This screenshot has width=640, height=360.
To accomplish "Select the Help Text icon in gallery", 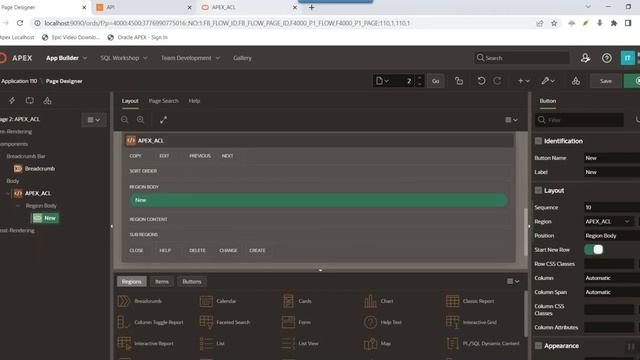I will (370, 322).
